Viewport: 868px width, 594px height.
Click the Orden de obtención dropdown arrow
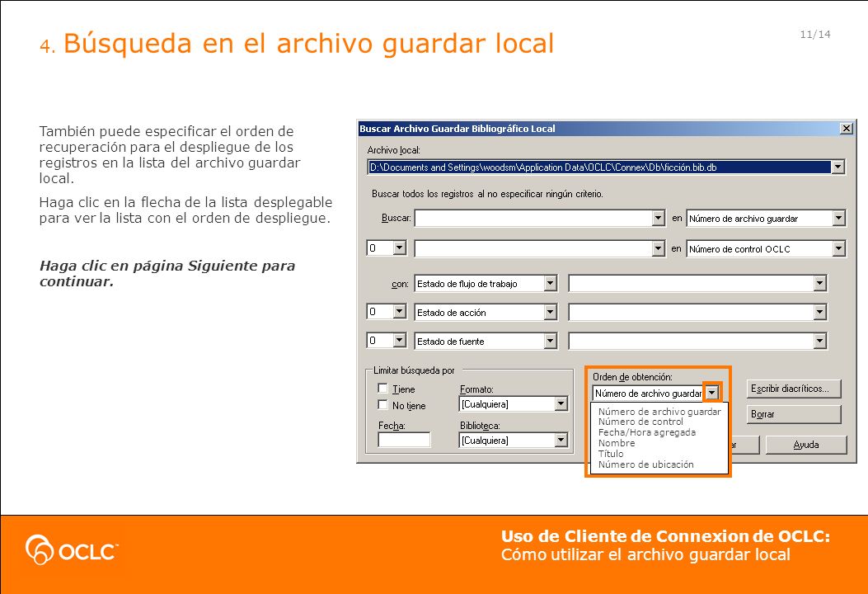(712, 393)
